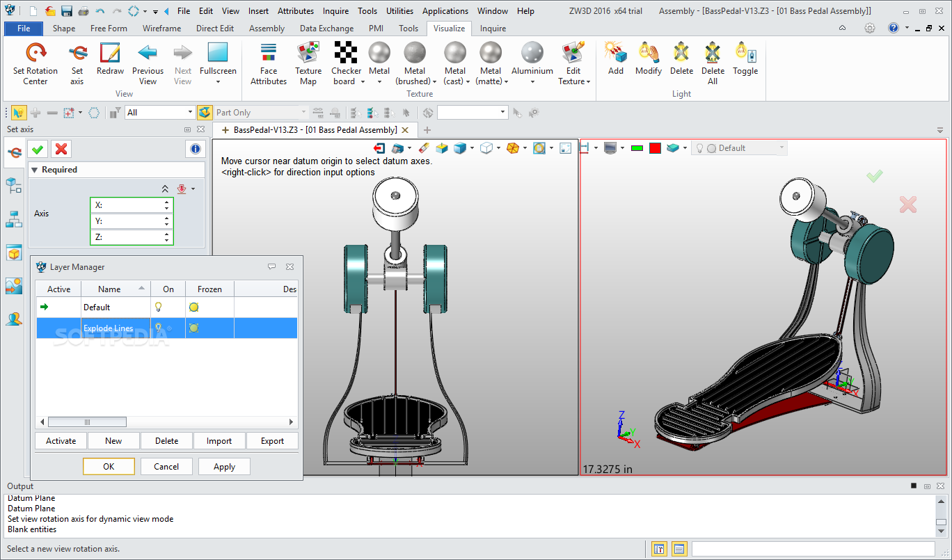The height and width of the screenshot is (560, 952).
Task: Open the Face Attributes tool
Action: coord(269,64)
